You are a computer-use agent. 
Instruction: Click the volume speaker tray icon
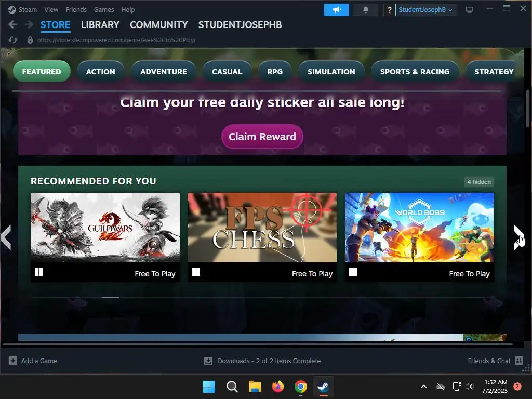tap(469, 387)
